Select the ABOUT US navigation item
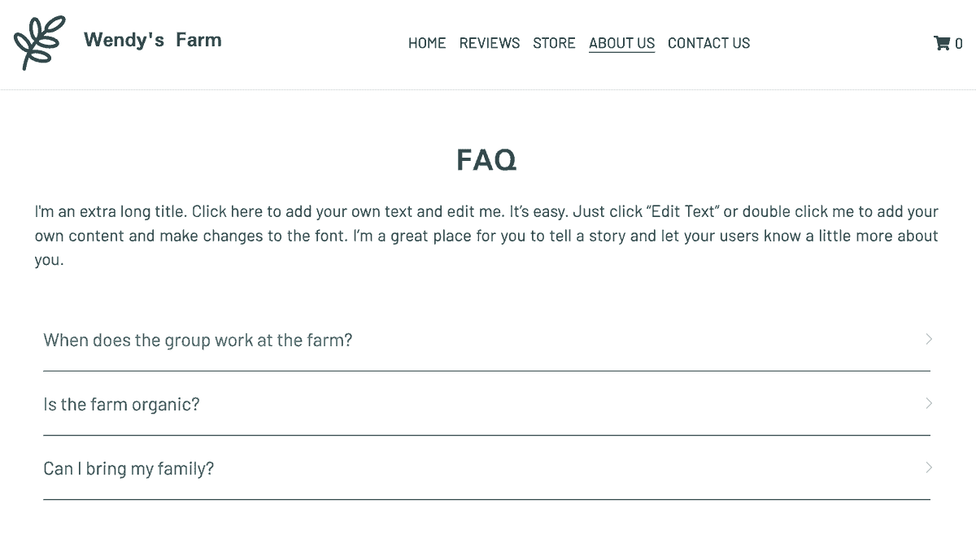 (622, 43)
